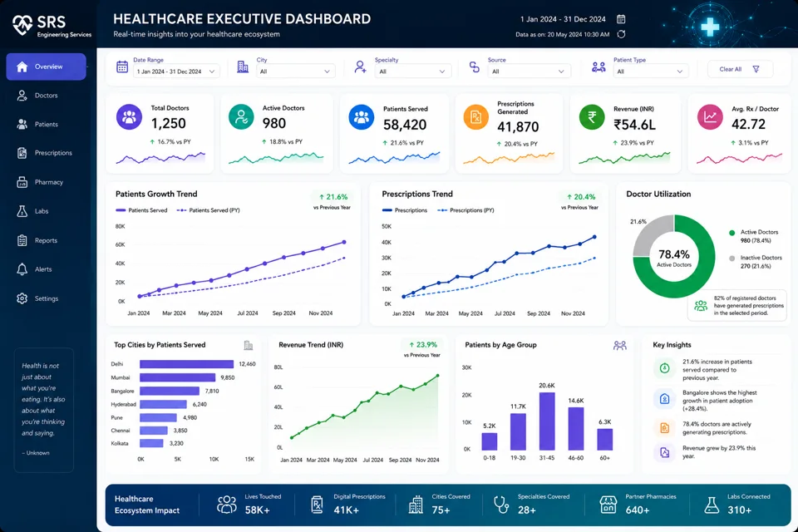Click the Kolkata bar in Top Cities chart
The image size is (798, 532).
point(151,443)
